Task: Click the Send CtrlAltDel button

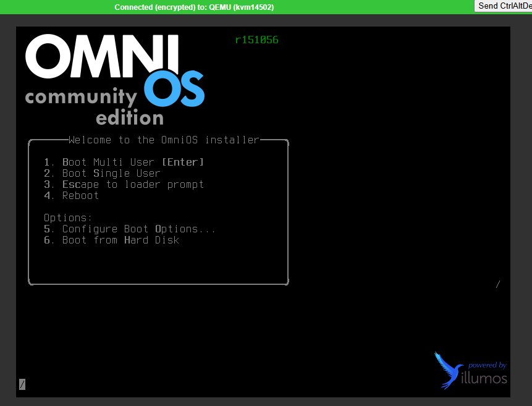Action: [x=504, y=6]
